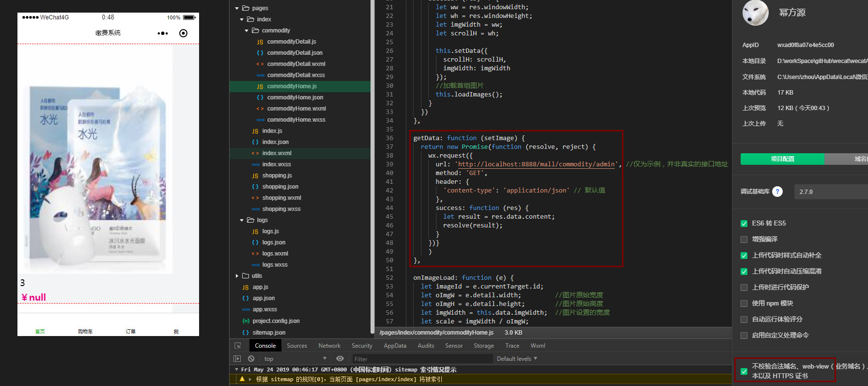Image resolution: width=868 pixels, height=386 pixels.
Task: Open the AppData tab
Action: point(395,346)
